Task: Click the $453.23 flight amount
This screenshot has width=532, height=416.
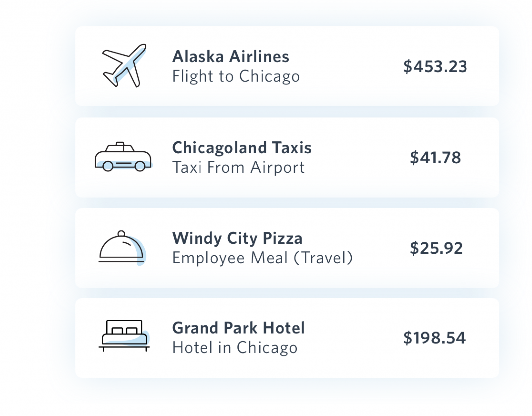Action: point(435,66)
